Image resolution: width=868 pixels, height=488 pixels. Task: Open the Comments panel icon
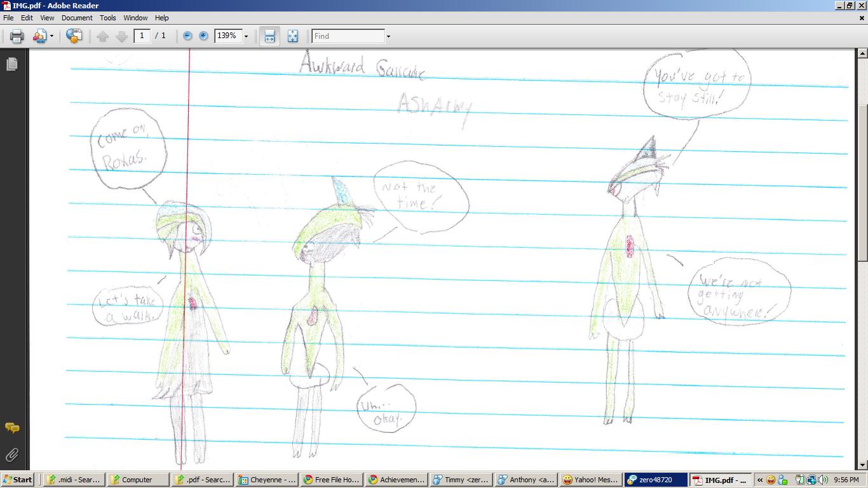pyautogui.click(x=11, y=428)
